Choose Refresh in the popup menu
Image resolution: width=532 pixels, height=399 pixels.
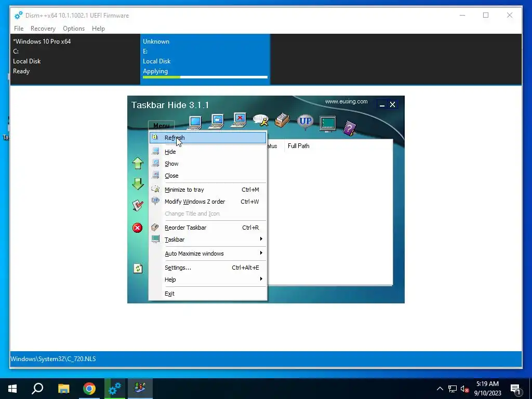208,138
